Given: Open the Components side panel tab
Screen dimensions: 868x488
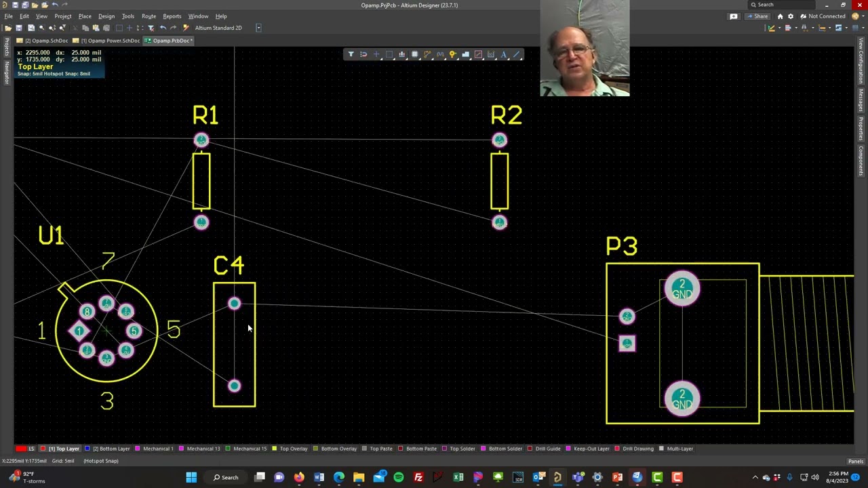Looking at the screenshot, I should coord(861,161).
